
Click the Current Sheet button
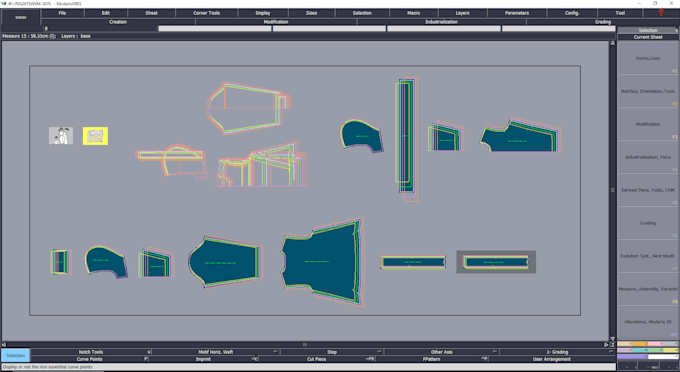coord(648,37)
